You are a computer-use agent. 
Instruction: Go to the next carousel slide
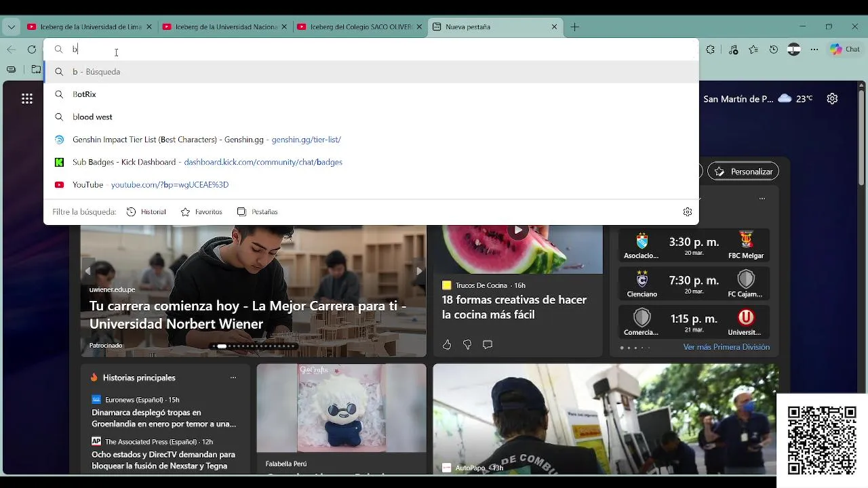[419, 271]
